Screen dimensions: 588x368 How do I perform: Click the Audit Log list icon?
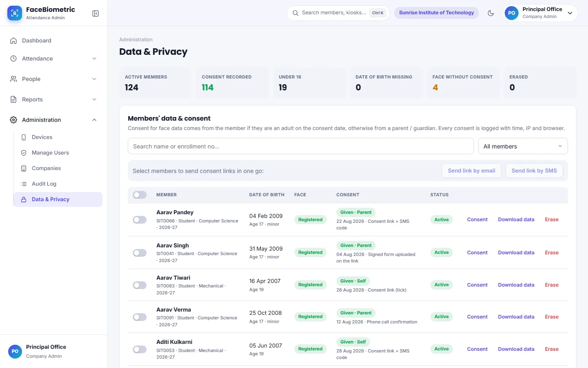coord(24,184)
